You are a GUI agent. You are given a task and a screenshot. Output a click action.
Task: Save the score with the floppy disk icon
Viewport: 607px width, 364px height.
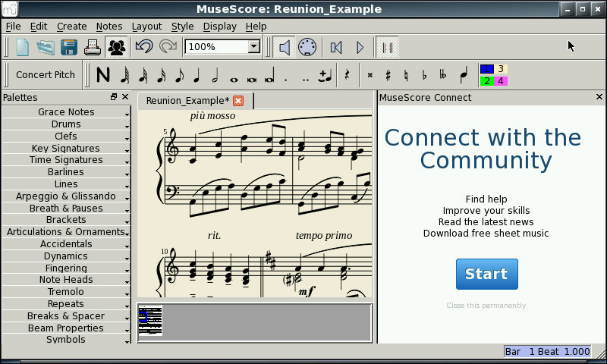pos(69,47)
